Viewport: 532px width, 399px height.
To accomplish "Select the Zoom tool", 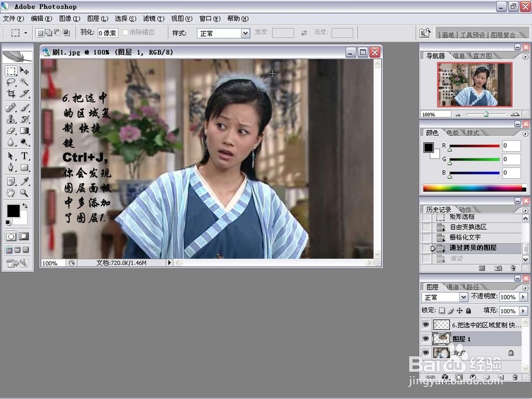I will pos(24,192).
